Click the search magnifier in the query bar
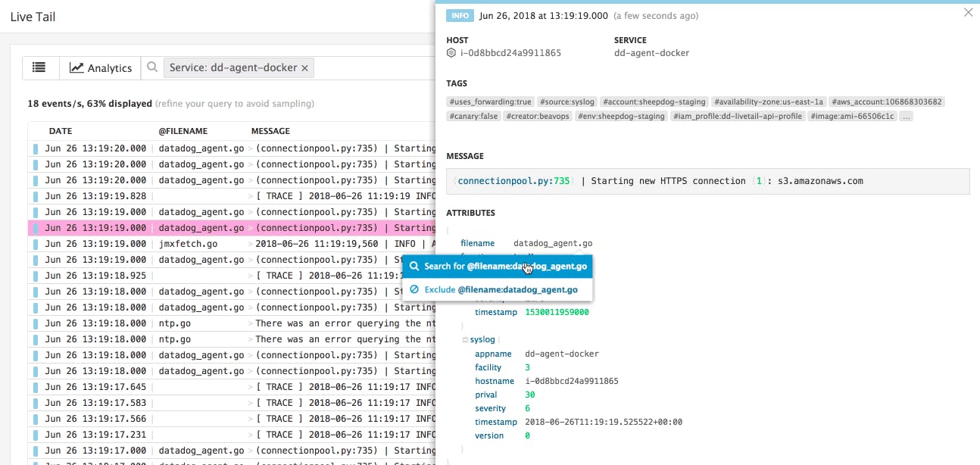980x465 pixels. 152,67
